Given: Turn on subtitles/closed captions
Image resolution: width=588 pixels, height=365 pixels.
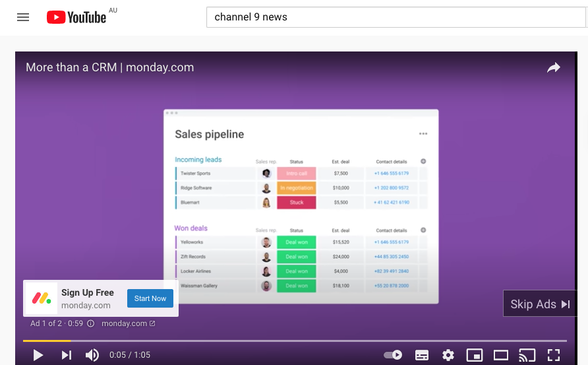Looking at the screenshot, I should 422,355.
